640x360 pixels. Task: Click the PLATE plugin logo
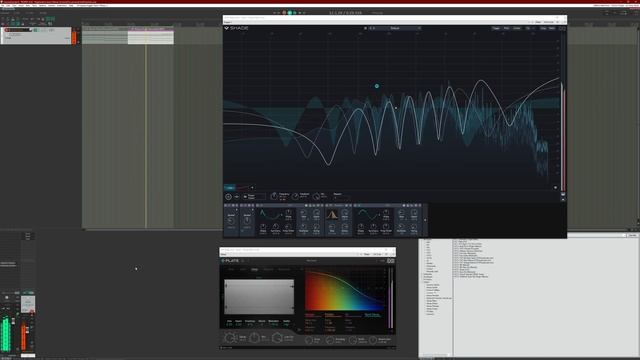[231, 260]
